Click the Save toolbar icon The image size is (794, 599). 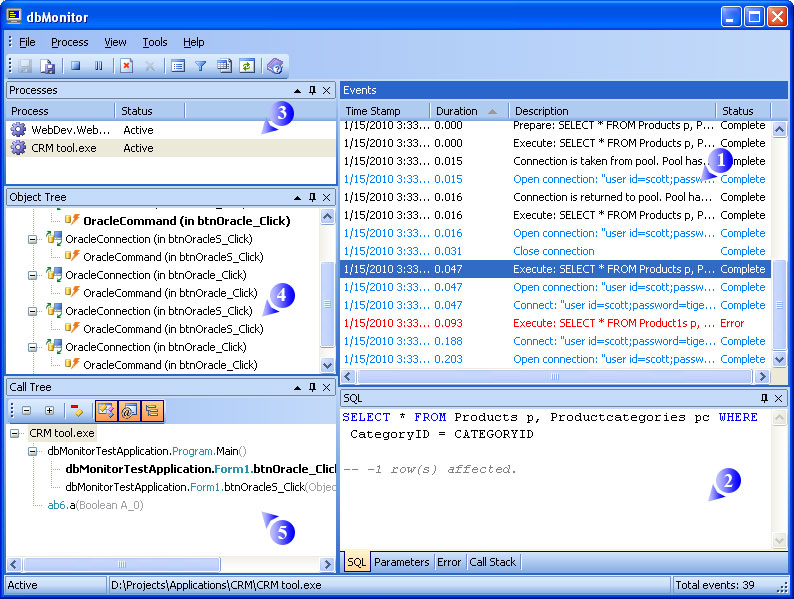click(25, 66)
